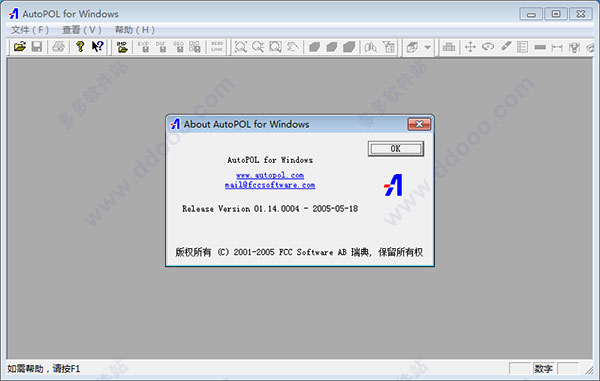Click the BEND LINK toolbar icon
Viewport: 600px width, 381px height.
(x=217, y=47)
